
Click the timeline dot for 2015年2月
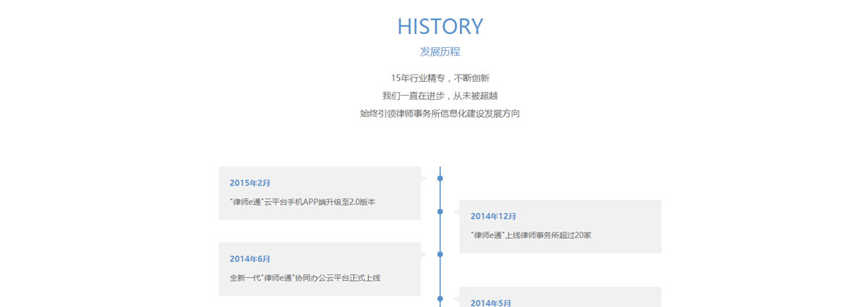440,177
